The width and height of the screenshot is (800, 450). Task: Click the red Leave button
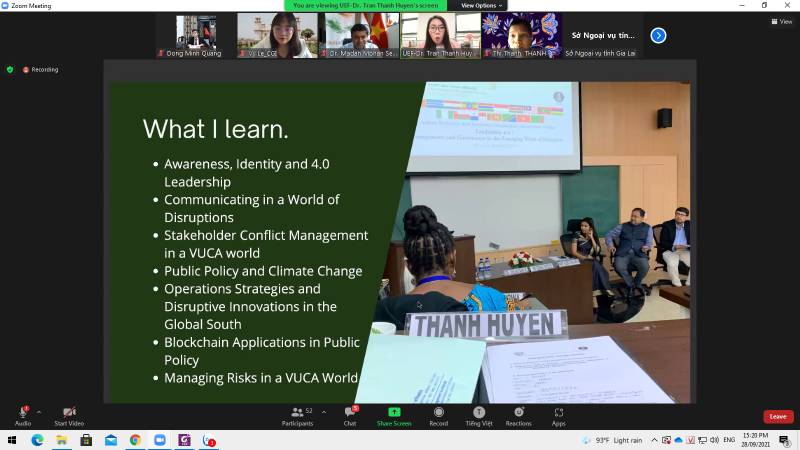(x=777, y=416)
